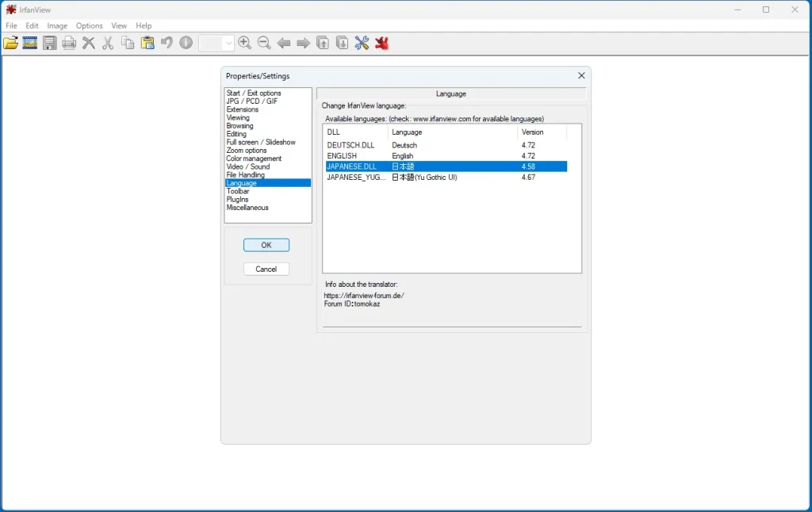Open the Options menu
812x512 pixels.
click(89, 25)
